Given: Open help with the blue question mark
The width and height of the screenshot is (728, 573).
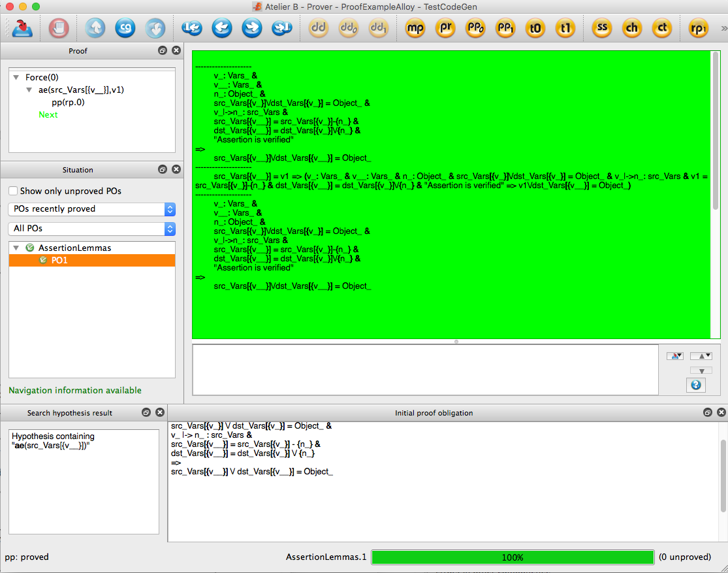Looking at the screenshot, I should tap(695, 385).
